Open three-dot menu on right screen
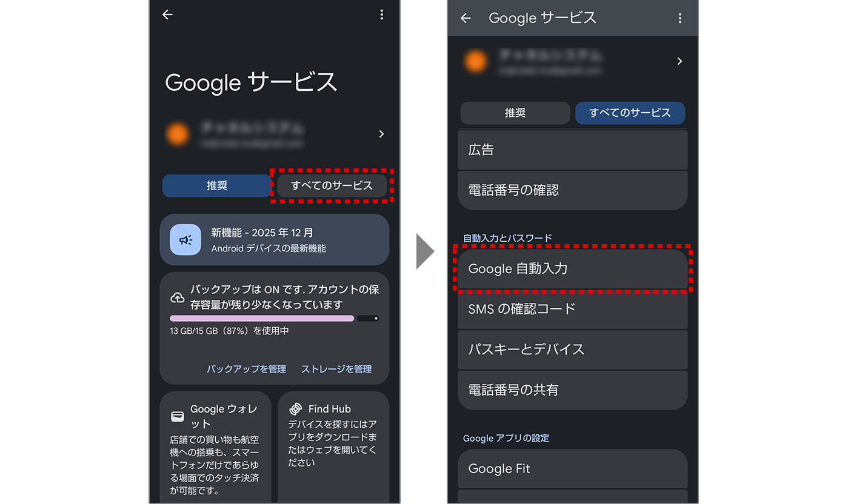The width and height of the screenshot is (848, 504). tap(679, 18)
